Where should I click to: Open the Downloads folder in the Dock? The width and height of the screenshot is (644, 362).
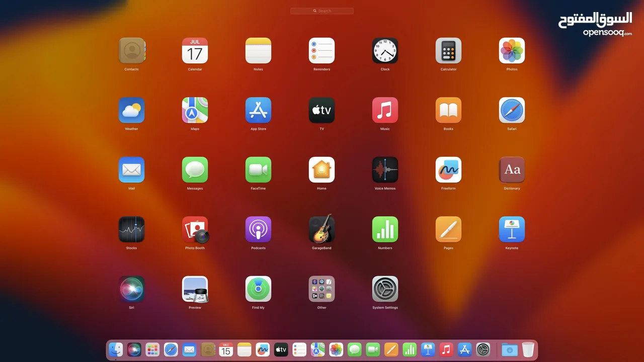[x=510, y=349]
